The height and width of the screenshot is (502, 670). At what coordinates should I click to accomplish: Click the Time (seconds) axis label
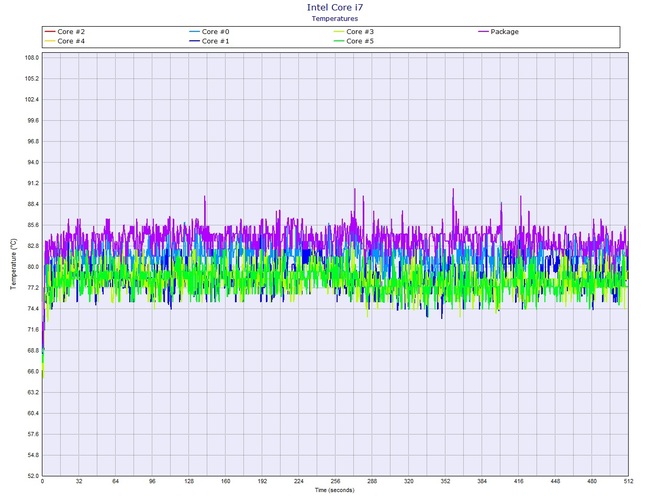pyautogui.click(x=335, y=490)
